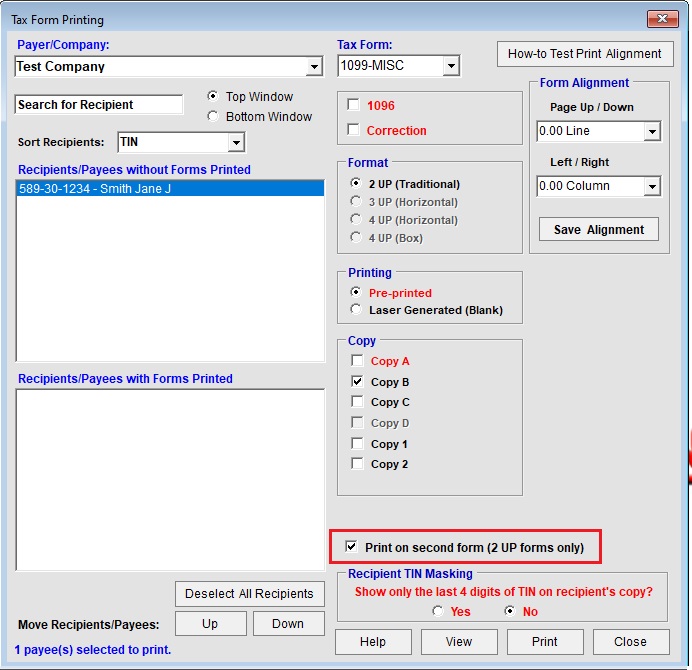Select the 2 UP (Traditional) format
Screen dimensions: 692x670
click(356, 183)
